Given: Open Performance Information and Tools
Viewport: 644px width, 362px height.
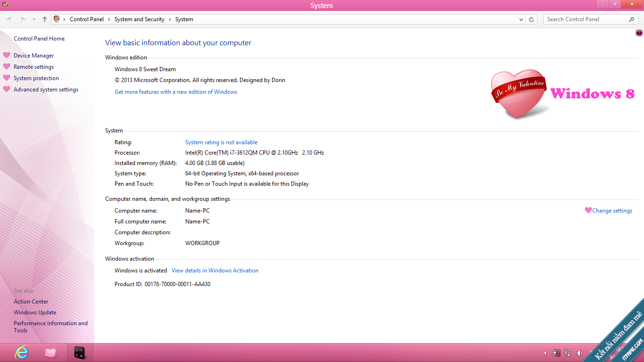Looking at the screenshot, I should [50, 327].
